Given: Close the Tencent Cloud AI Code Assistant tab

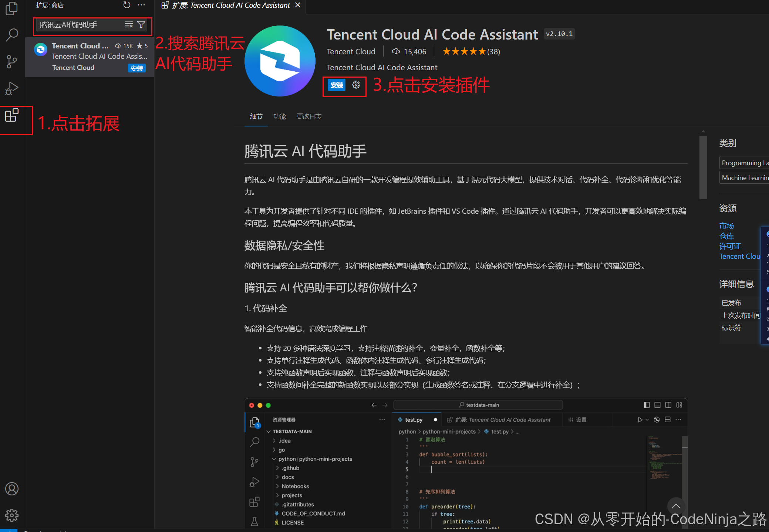Looking at the screenshot, I should 298,5.
